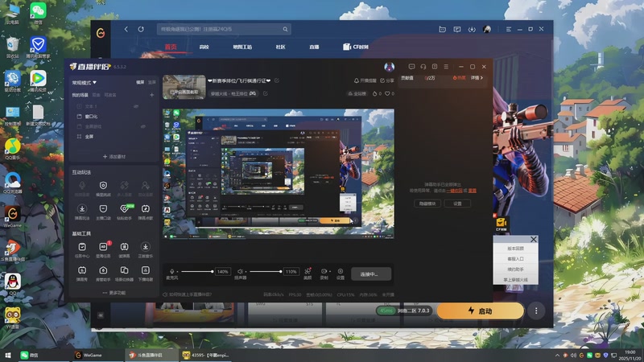Open the 主播口袋 shield icon
644x362 pixels.
pyautogui.click(x=103, y=209)
